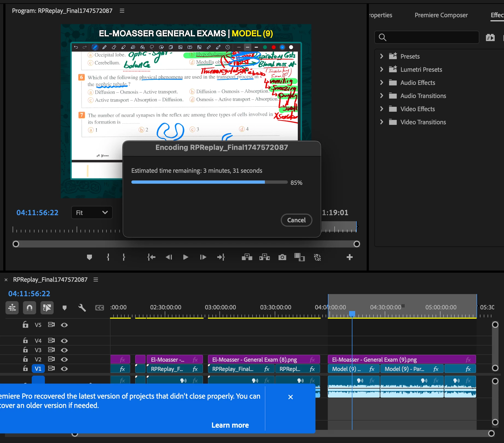The image size is (504, 443).
Task: Expand the Video Effects folder
Action: 382,109
